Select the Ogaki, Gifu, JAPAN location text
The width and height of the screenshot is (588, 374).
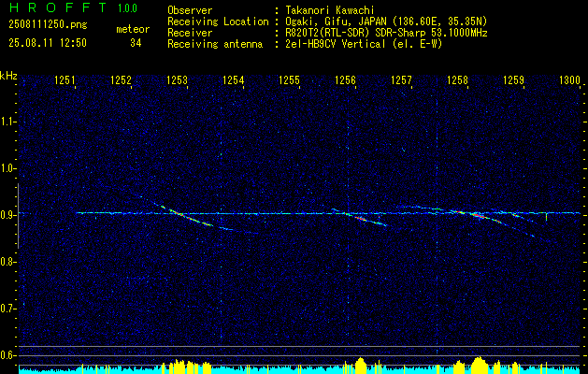click(386, 22)
